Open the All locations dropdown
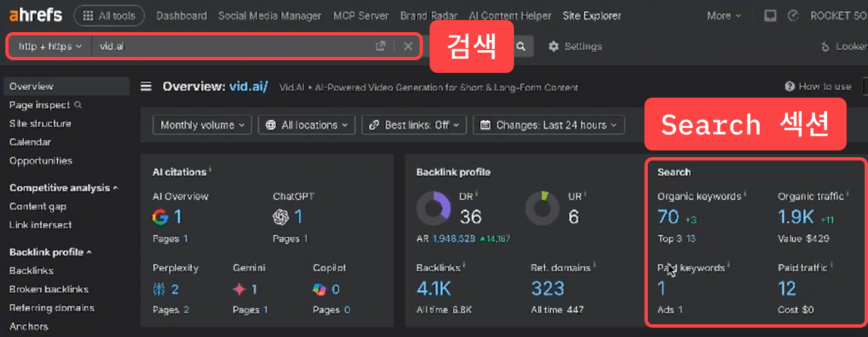This screenshot has height=337, width=868. pos(307,125)
